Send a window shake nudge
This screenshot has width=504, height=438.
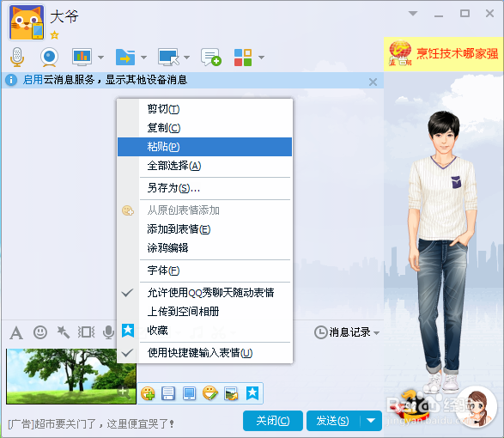tap(86, 332)
